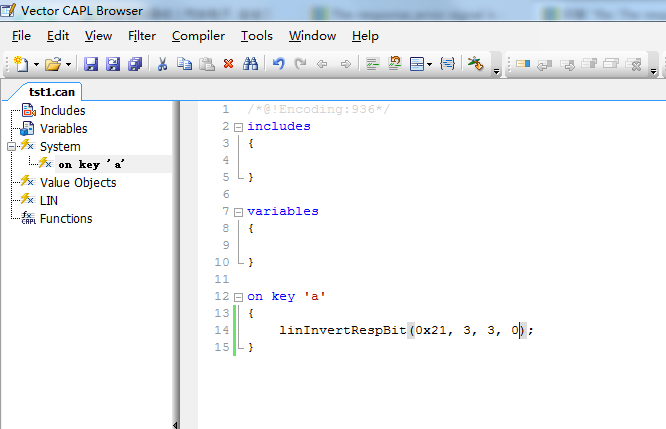Select Functions in the tree

(66, 219)
